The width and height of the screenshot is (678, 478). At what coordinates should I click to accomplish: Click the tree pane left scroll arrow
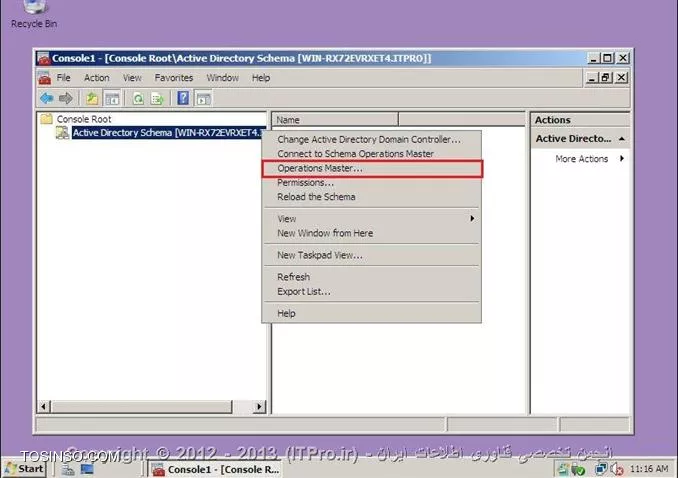click(43, 406)
